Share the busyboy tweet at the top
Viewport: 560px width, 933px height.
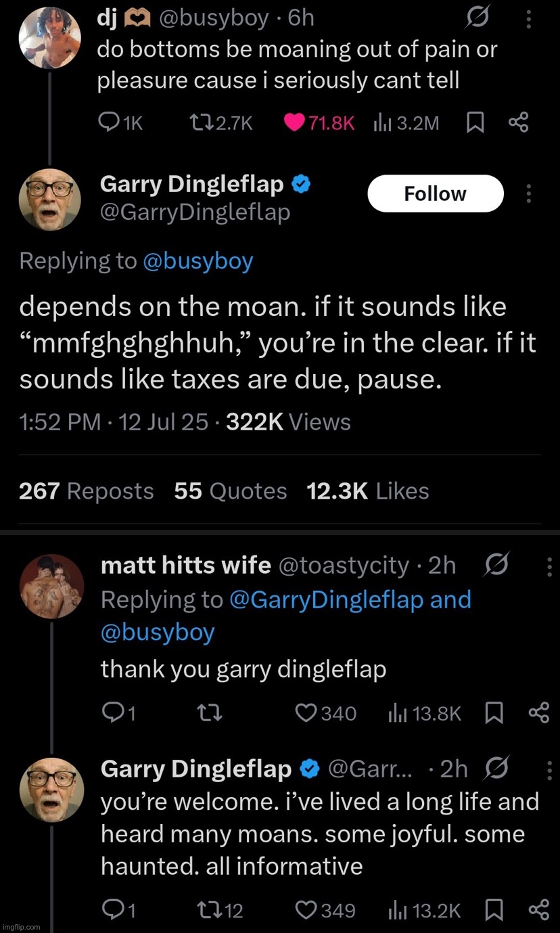[x=517, y=122]
